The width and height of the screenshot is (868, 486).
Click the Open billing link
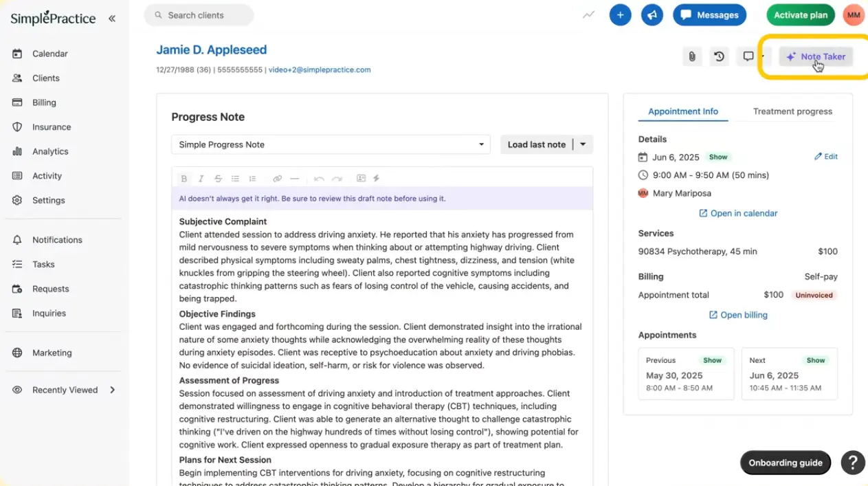coord(738,315)
